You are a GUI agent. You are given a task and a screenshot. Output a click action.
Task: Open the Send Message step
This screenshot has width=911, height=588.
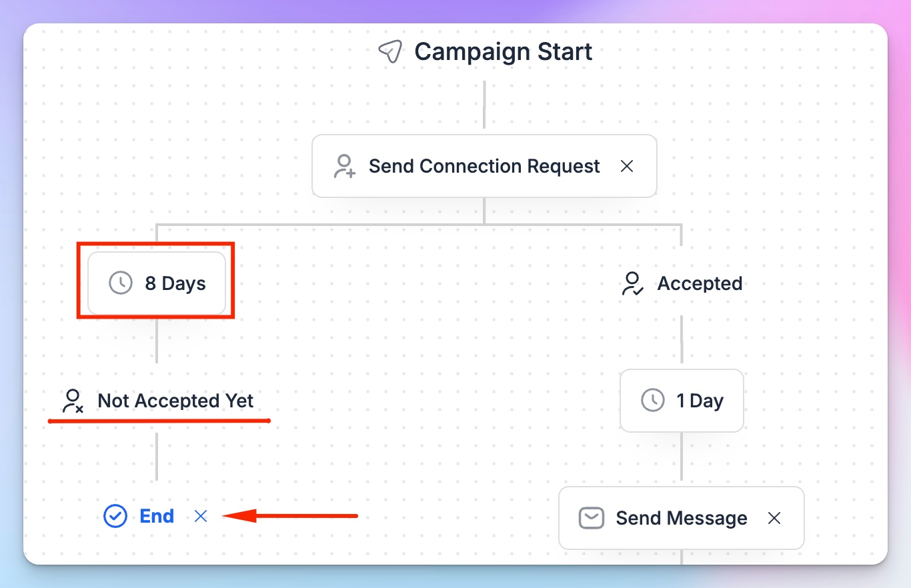click(x=682, y=518)
